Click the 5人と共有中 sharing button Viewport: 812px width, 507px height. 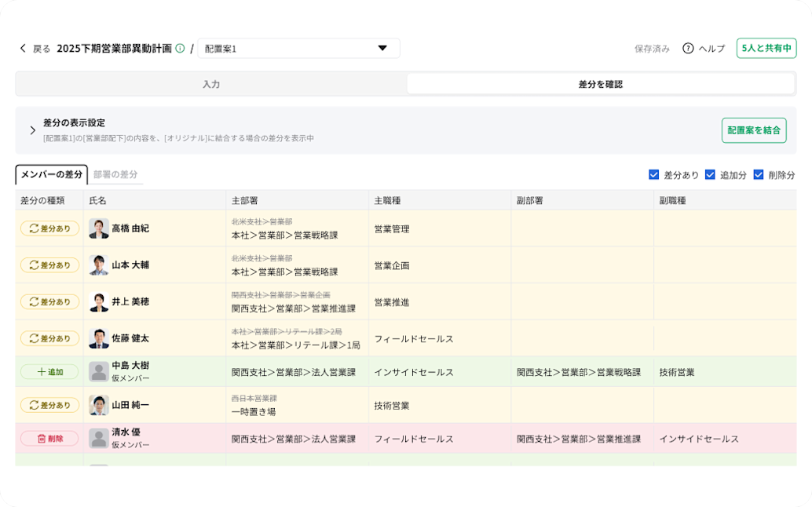click(765, 48)
